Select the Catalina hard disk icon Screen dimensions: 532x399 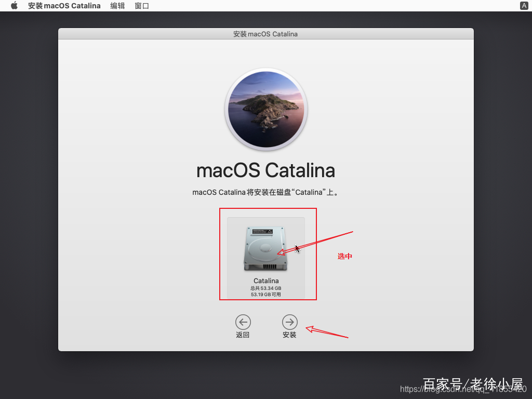(x=265, y=248)
